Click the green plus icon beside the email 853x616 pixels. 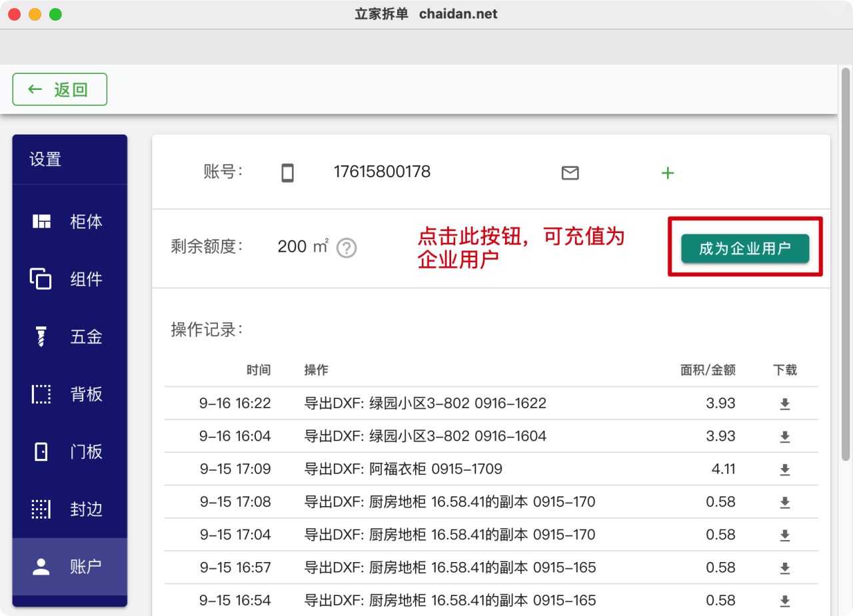pos(667,173)
